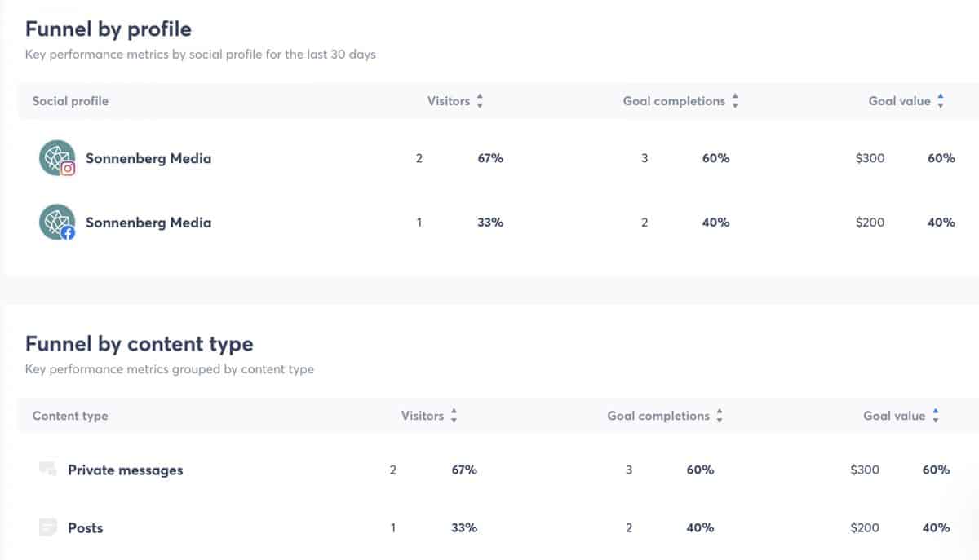Viewport: 979px width, 560px height.
Task: Click the Private messages chat icon
Action: [x=48, y=470]
